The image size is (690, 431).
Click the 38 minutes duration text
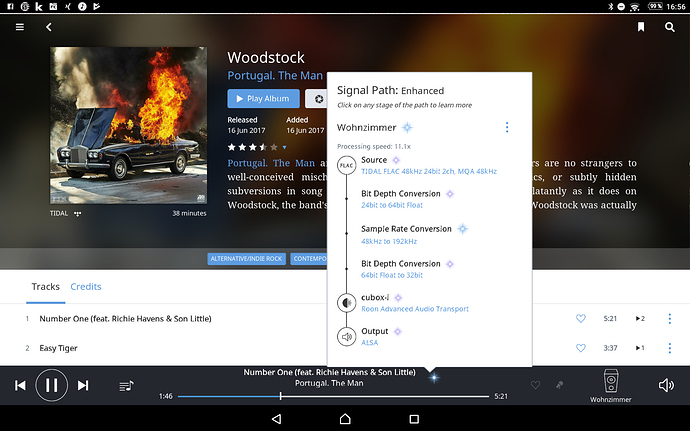coord(189,214)
